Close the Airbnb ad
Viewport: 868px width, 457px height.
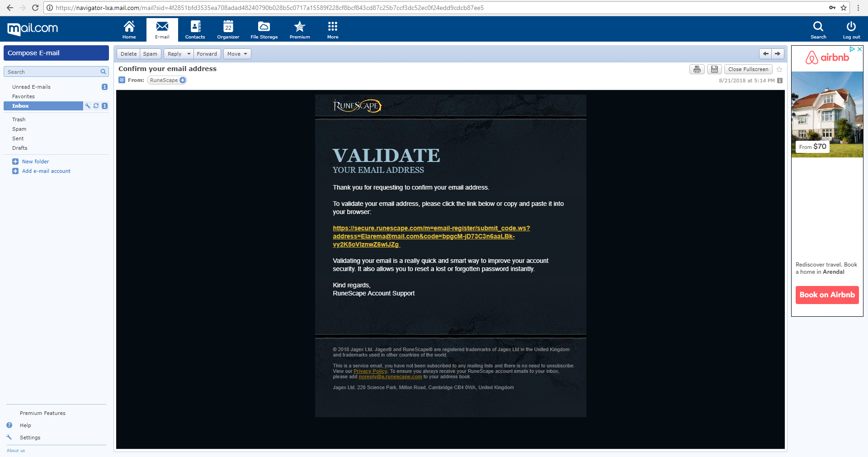tap(859, 49)
